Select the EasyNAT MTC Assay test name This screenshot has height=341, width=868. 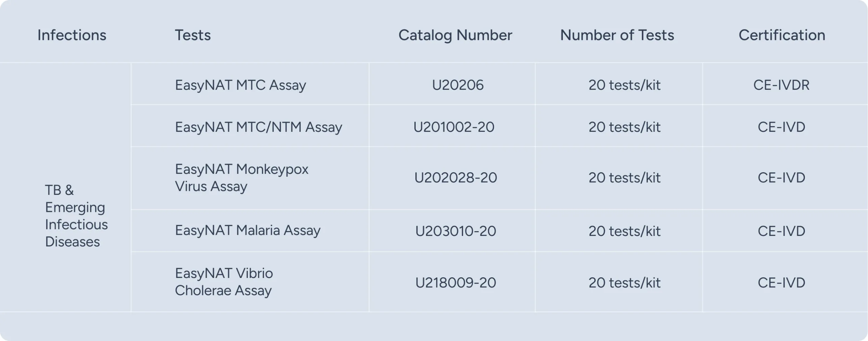click(240, 85)
